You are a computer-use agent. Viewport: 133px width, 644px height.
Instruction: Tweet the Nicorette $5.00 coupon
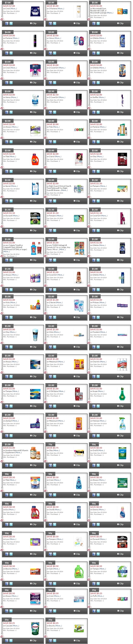pyautogui.click(x=98, y=23)
